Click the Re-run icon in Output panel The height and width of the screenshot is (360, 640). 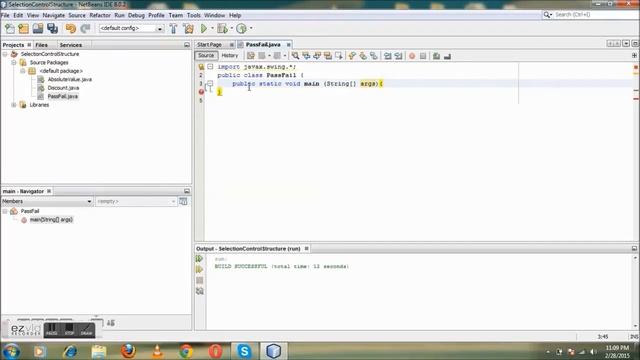pos(200,259)
